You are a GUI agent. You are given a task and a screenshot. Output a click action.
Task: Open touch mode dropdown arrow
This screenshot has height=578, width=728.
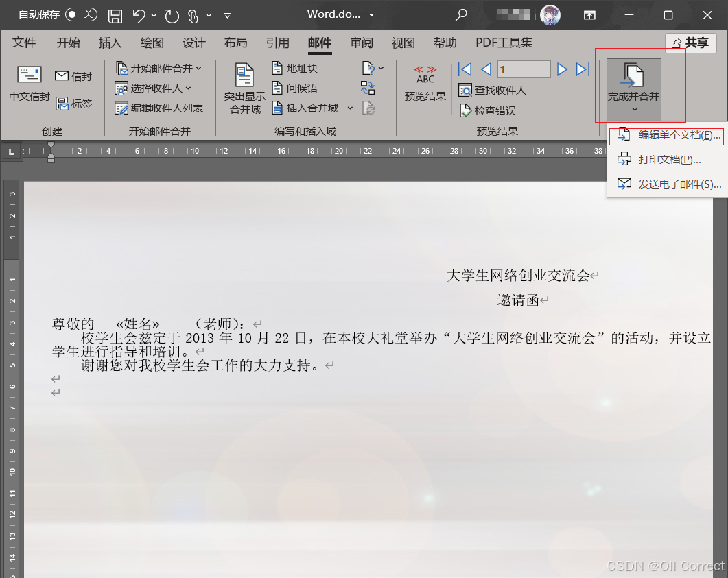tap(209, 16)
